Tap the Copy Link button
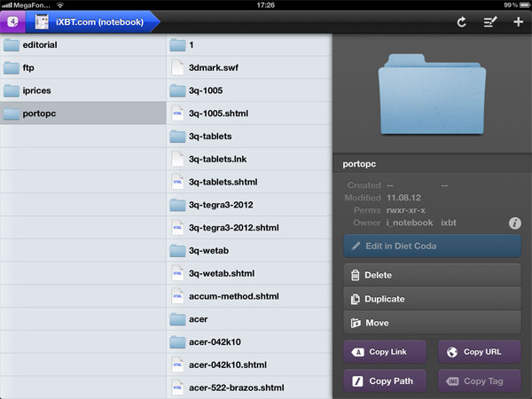This screenshot has width=532, height=399. click(385, 352)
